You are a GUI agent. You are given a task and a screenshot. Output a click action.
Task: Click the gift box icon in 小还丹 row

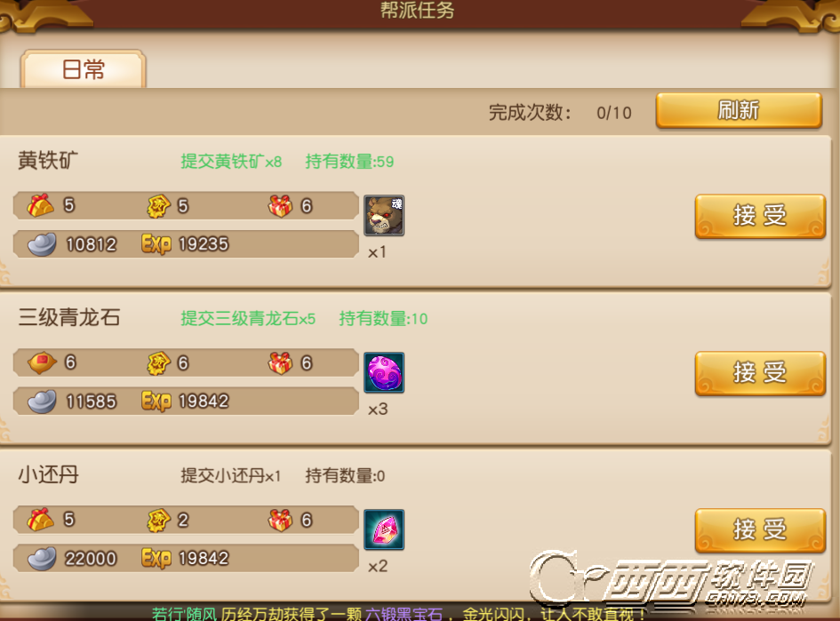pos(280,520)
